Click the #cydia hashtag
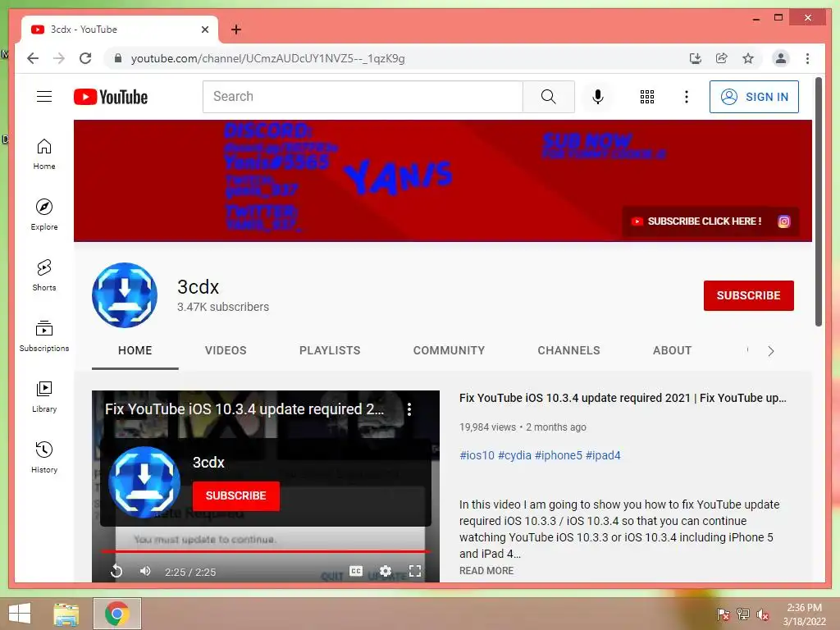The image size is (840, 630). 514,455
